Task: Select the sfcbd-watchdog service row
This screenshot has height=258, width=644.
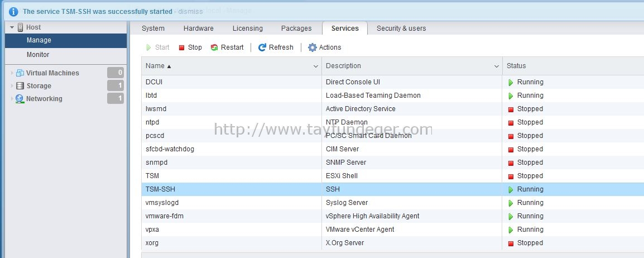Action: tap(393, 149)
